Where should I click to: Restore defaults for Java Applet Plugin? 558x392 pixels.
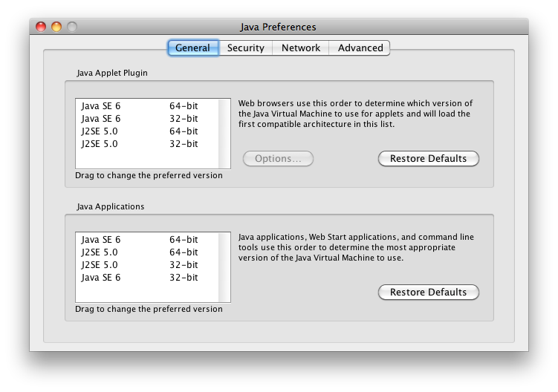click(429, 159)
